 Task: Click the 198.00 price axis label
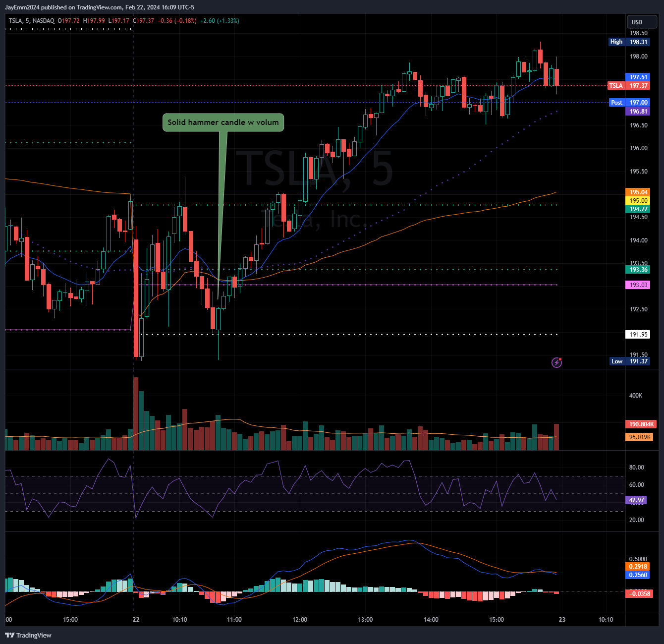click(638, 57)
